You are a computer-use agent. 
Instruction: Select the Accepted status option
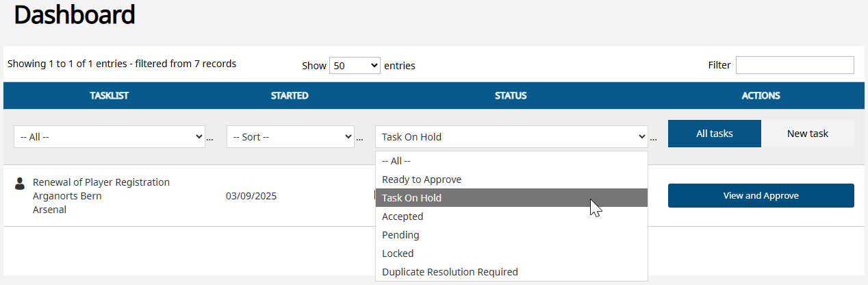point(511,216)
